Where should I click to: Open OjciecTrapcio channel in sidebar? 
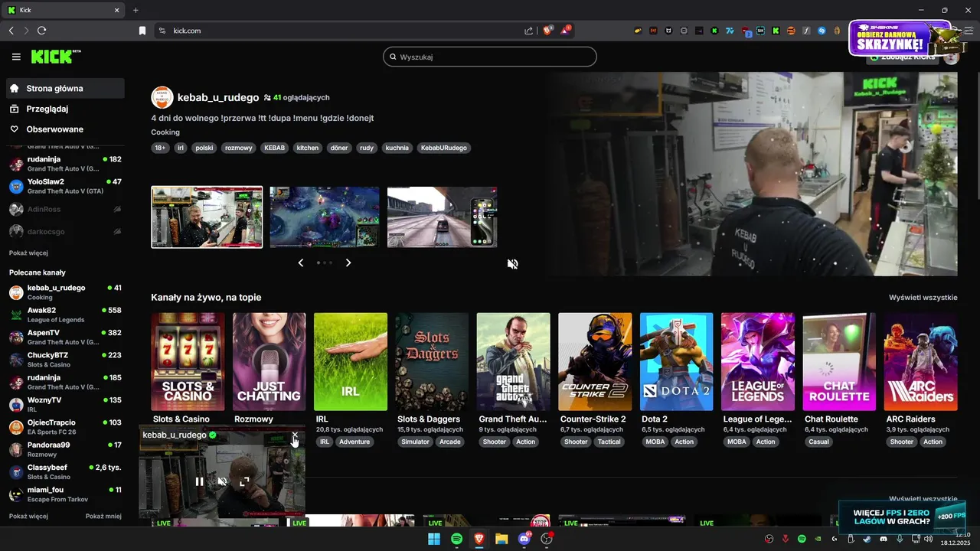[x=65, y=427]
